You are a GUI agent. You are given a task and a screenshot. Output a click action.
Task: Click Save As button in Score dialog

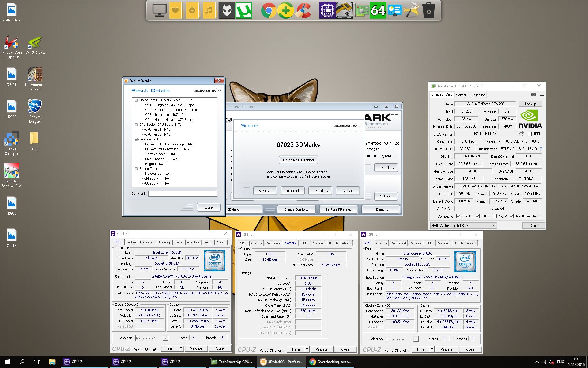[266, 191]
